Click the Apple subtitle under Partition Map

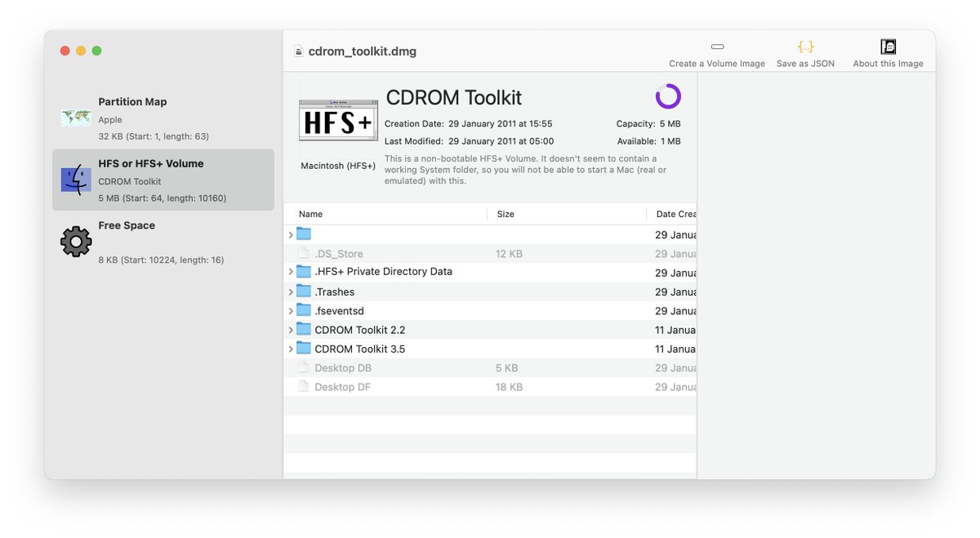[x=110, y=119]
